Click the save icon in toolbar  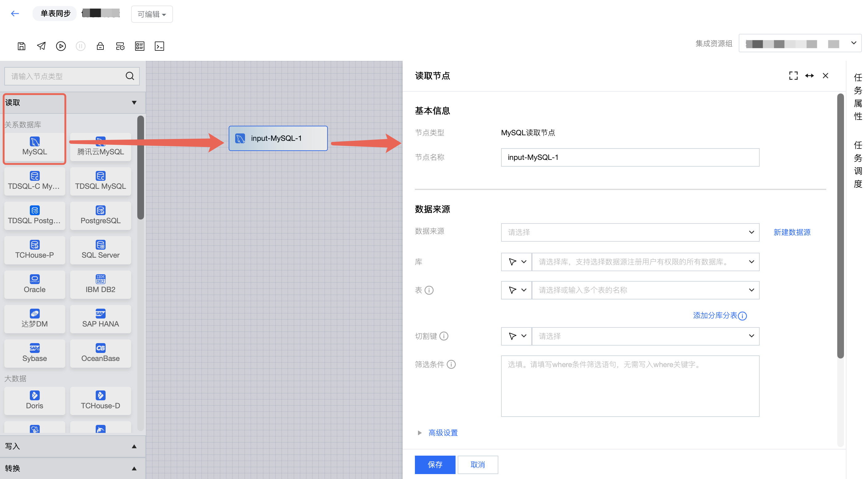pos(21,46)
